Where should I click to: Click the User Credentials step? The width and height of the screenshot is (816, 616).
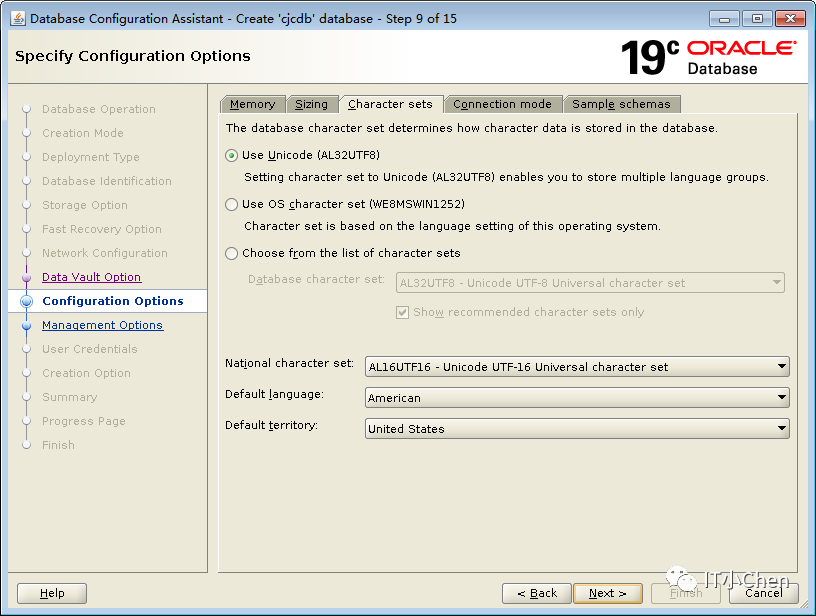click(90, 349)
